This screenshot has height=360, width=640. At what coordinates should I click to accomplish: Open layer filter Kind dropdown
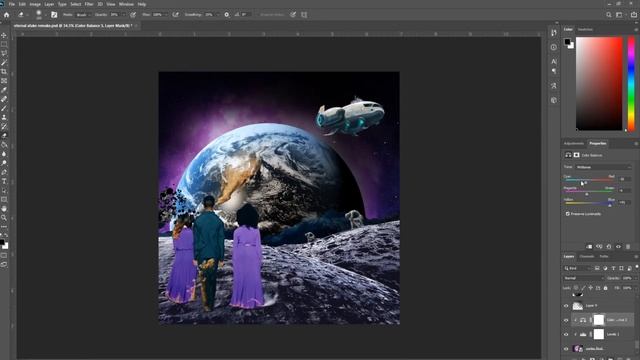[577, 268]
